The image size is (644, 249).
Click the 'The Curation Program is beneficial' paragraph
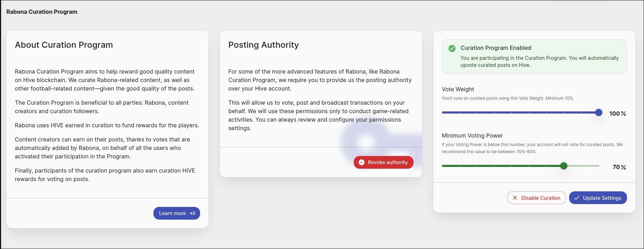tap(102, 107)
